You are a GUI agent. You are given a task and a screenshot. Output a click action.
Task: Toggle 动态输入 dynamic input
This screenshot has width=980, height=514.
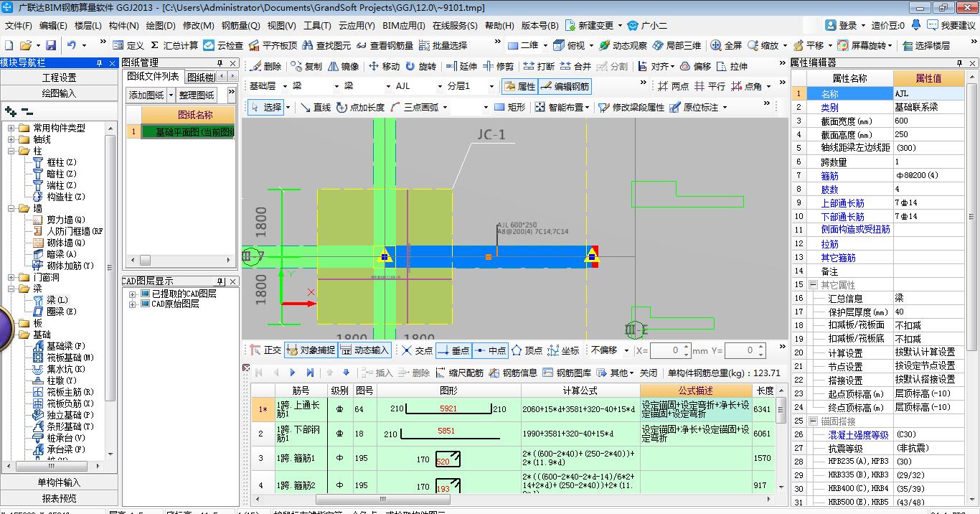point(364,350)
